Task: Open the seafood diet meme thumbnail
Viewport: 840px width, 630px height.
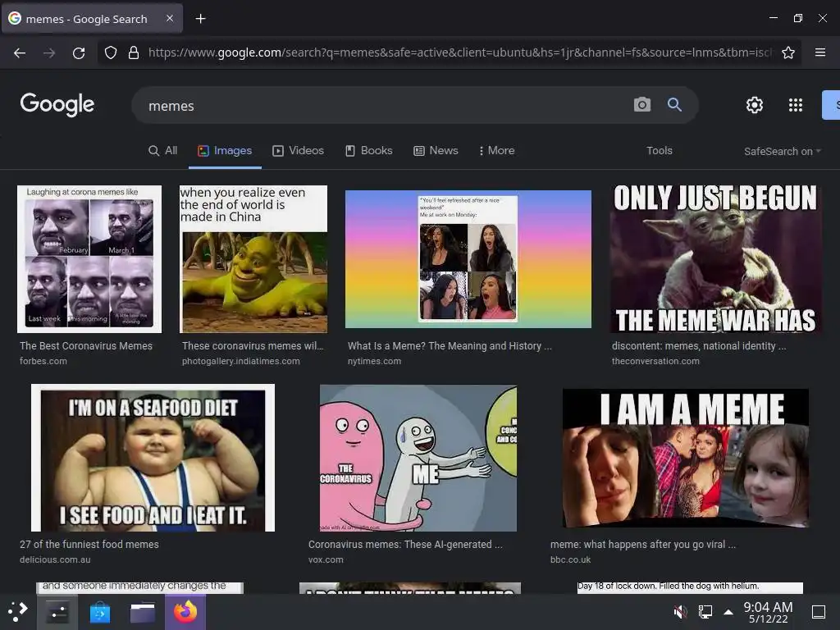Action: coord(153,458)
